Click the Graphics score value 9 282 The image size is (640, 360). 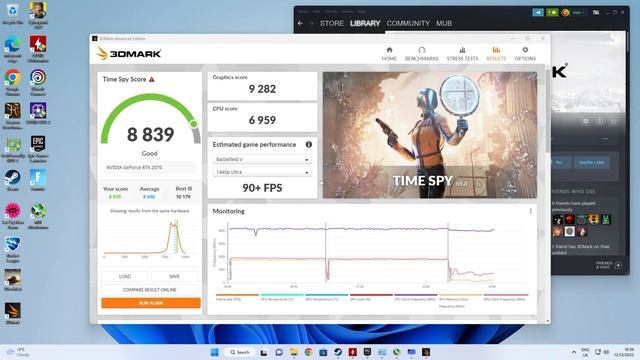click(262, 89)
